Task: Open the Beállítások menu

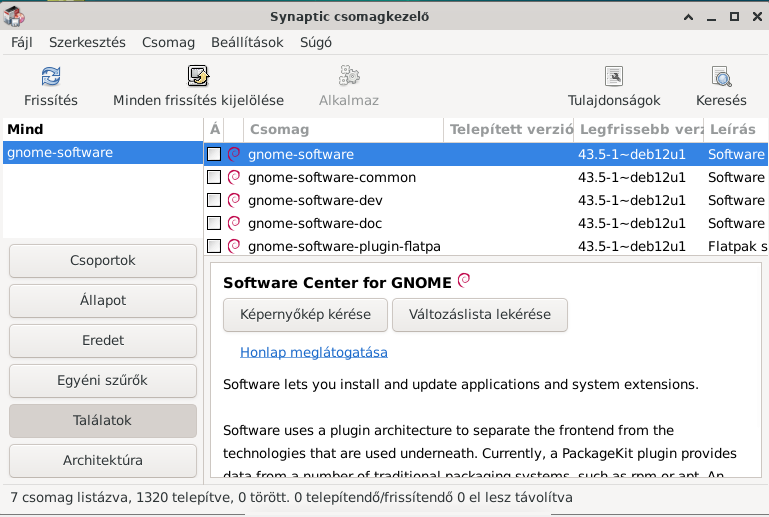Action: point(247,43)
